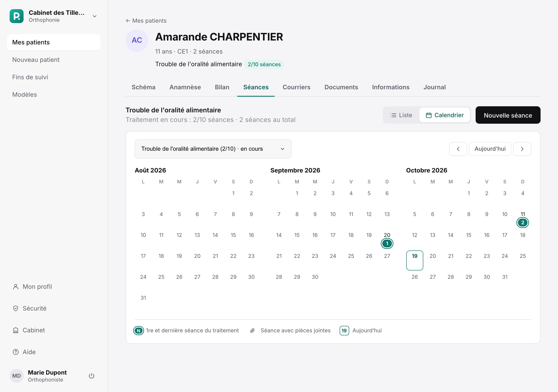Open Modèles in sidebar
The width and height of the screenshot is (558, 392).
tap(54, 95)
